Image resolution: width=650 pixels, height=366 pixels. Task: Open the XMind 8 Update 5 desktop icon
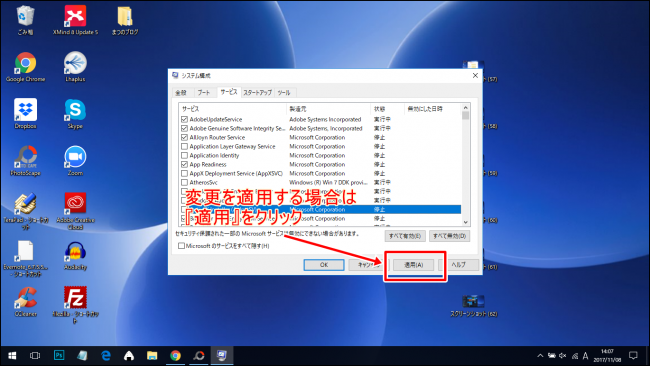75,20
